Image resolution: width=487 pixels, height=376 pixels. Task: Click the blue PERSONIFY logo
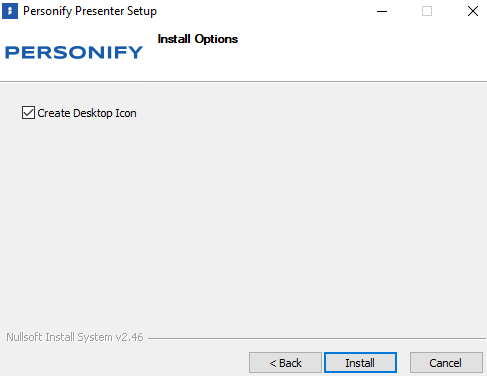tap(74, 52)
